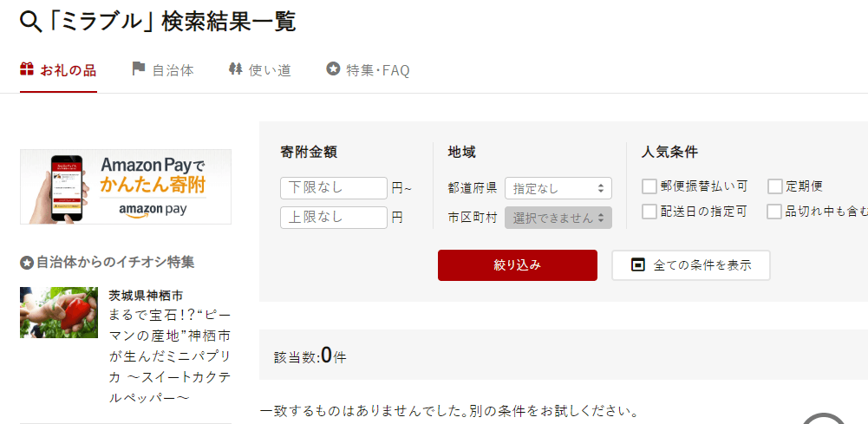Tick the 品切れ中も含む checkbox
This screenshot has width=868, height=424.
coord(774,212)
